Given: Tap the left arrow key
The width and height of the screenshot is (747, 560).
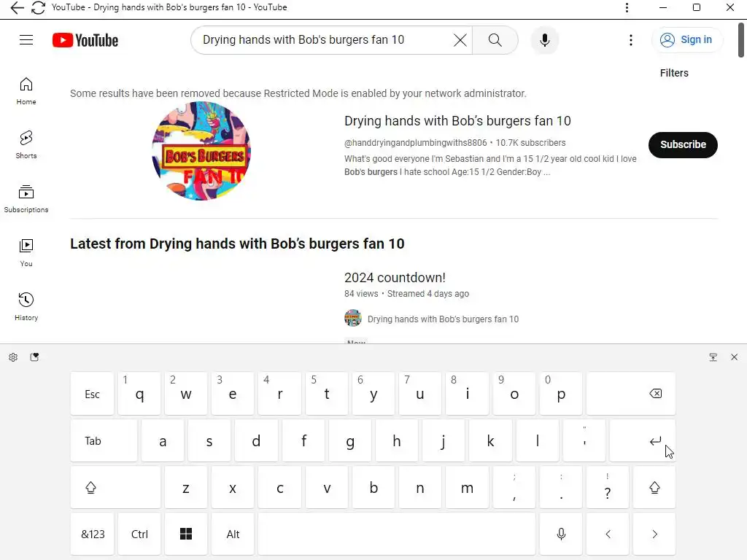Looking at the screenshot, I should (x=608, y=534).
